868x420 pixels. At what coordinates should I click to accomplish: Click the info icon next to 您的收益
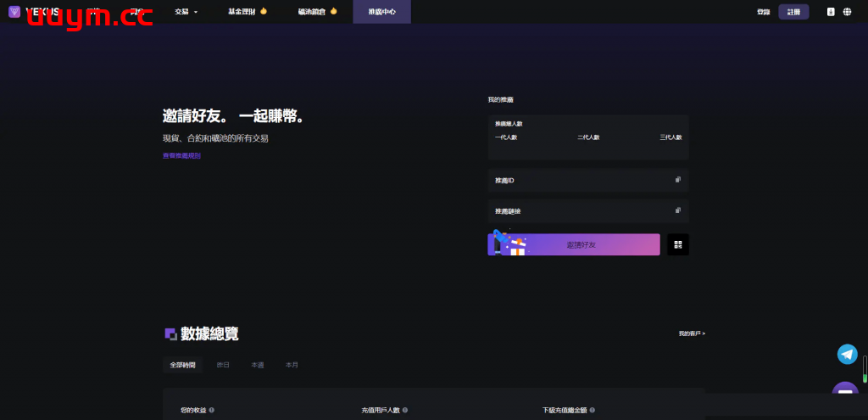(211, 410)
